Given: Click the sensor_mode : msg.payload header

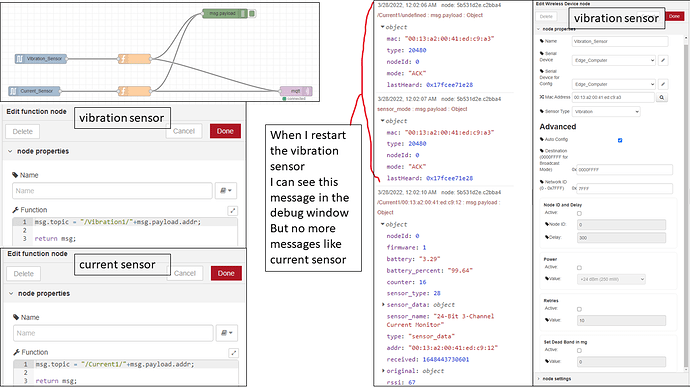Looking at the screenshot, I should click(422, 109).
